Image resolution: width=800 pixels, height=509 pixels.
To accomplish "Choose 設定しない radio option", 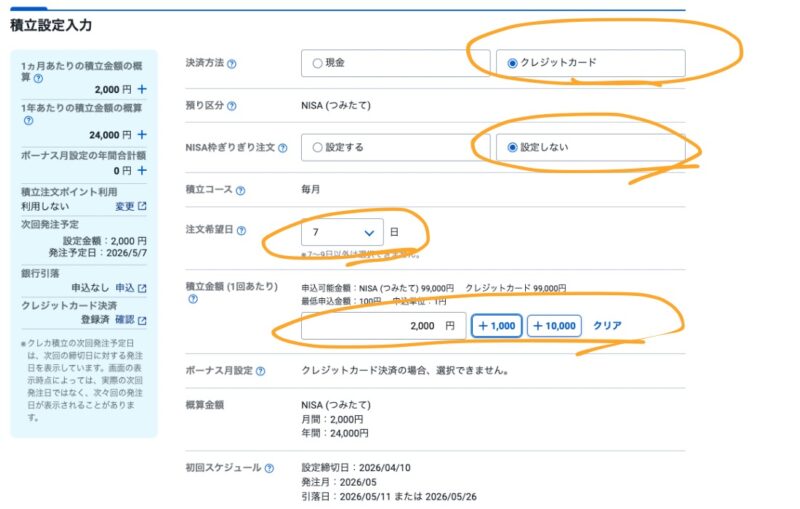I will (x=513, y=147).
